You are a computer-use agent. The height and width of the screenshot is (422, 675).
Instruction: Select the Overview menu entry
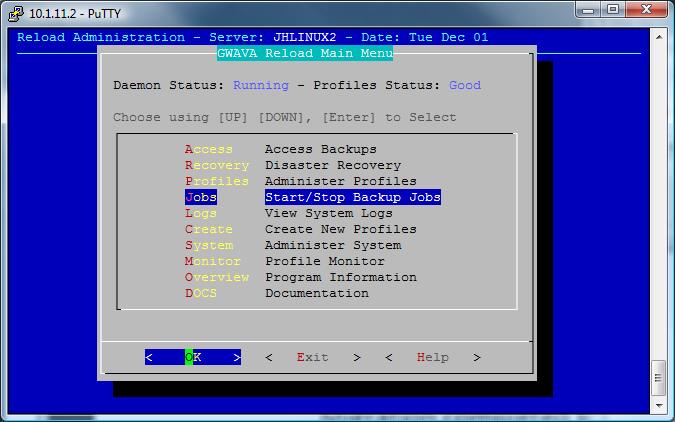[217, 277]
